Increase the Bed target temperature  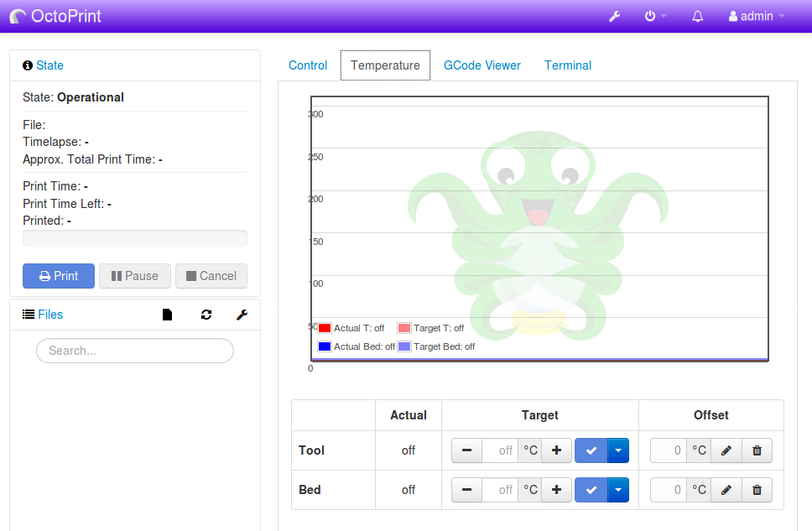pos(556,490)
